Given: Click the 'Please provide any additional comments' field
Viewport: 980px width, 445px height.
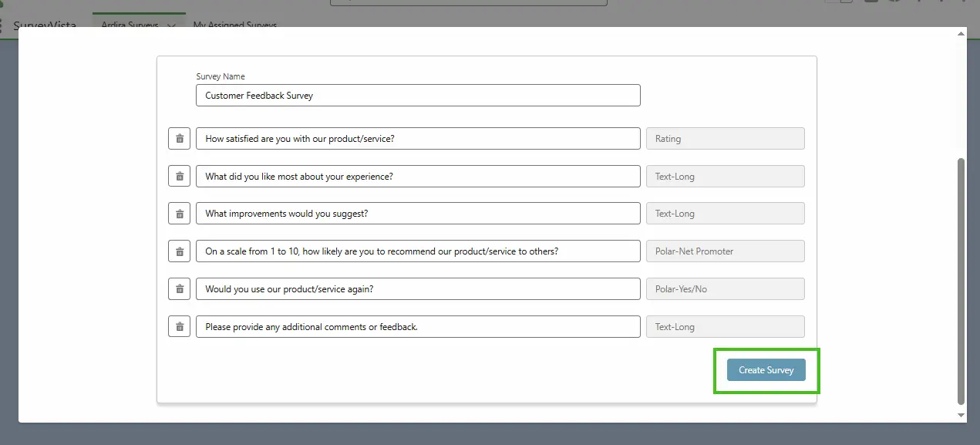Looking at the screenshot, I should pyautogui.click(x=418, y=327).
